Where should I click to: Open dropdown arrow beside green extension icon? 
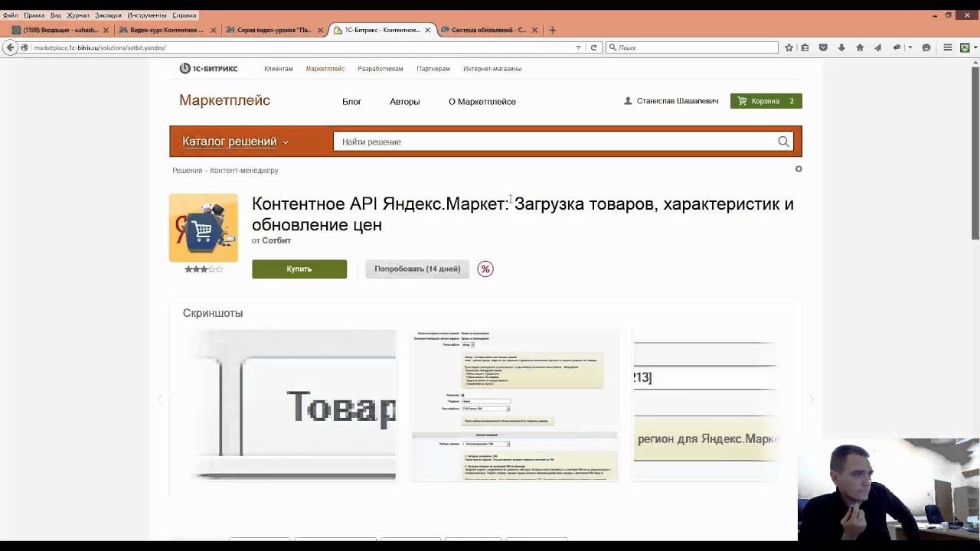click(975, 47)
